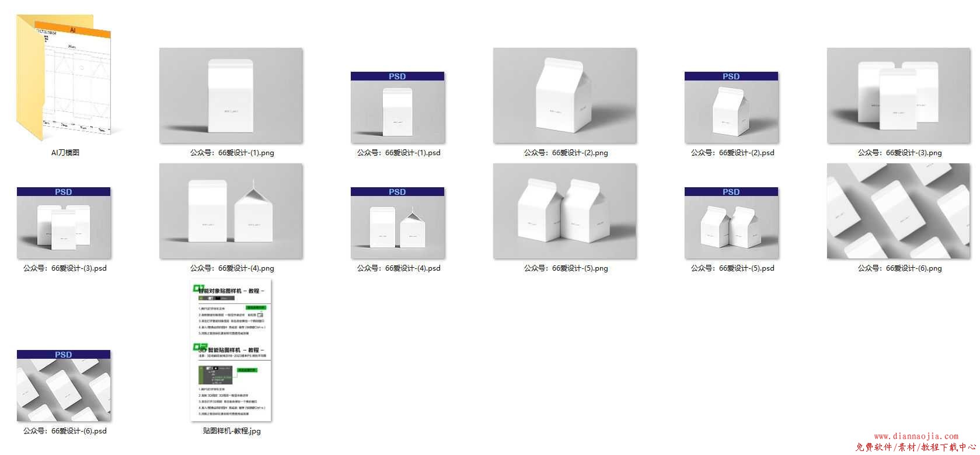Click the file name text 公众号：66爱设计-(3).psd
Screen dimensions: 980x455
(65, 268)
